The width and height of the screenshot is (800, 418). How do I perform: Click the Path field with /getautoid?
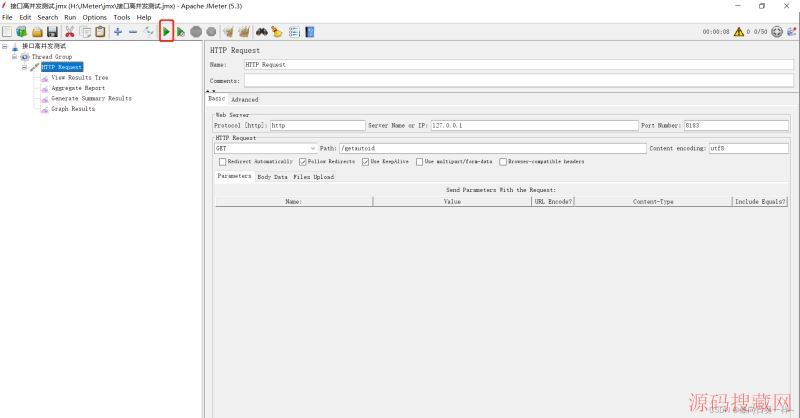coord(492,148)
